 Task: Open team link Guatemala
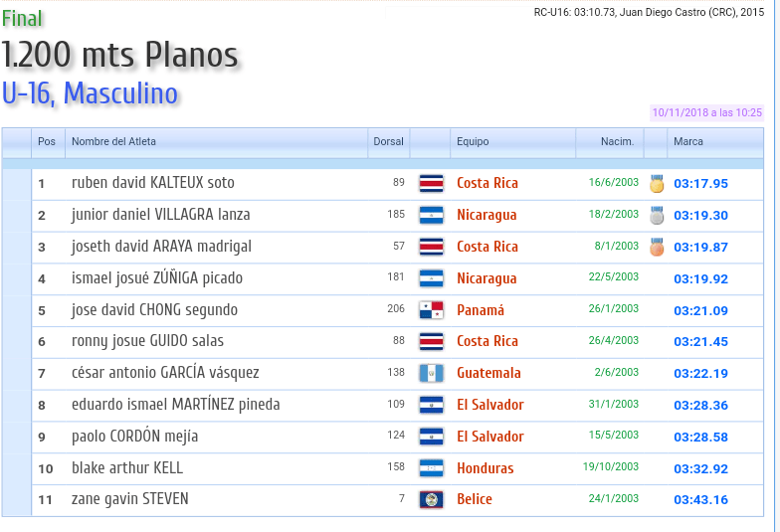click(x=488, y=374)
